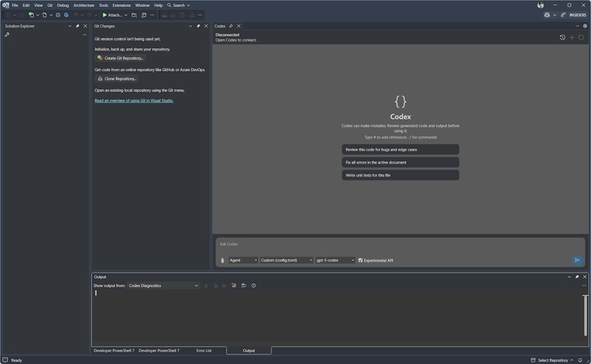Toggle the pin on the Codex tab
The height and width of the screenshot is (364, 591).
(231, 26)
